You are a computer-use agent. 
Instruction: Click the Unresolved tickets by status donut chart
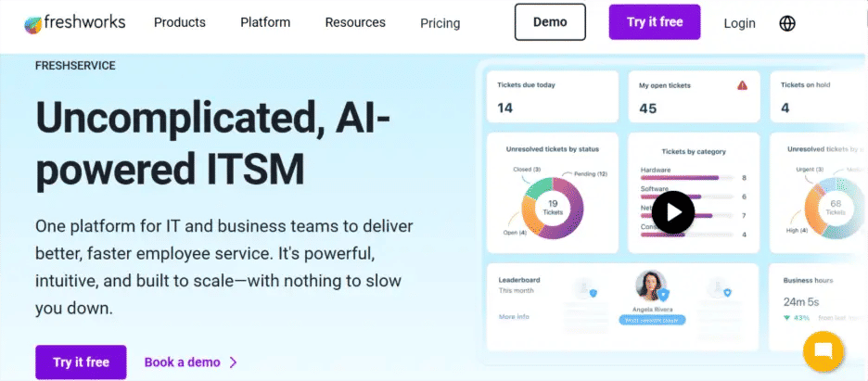coord(553,207)
